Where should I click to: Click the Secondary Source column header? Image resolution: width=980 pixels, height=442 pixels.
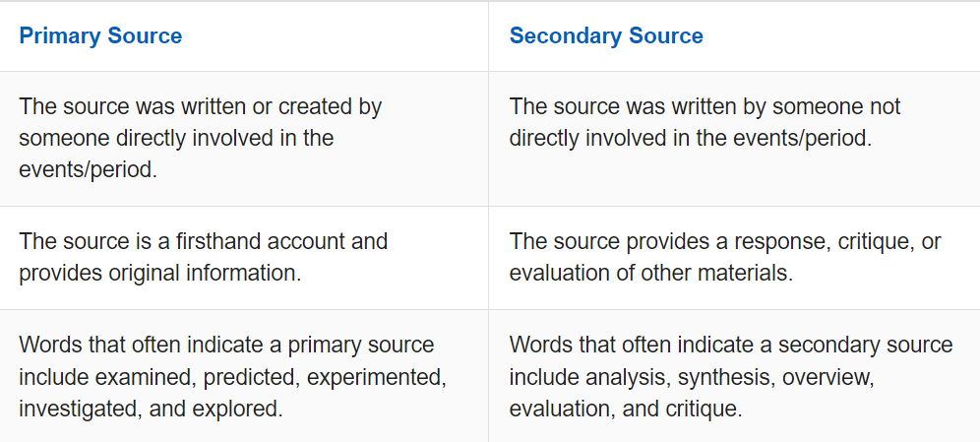tap(606, 36)
